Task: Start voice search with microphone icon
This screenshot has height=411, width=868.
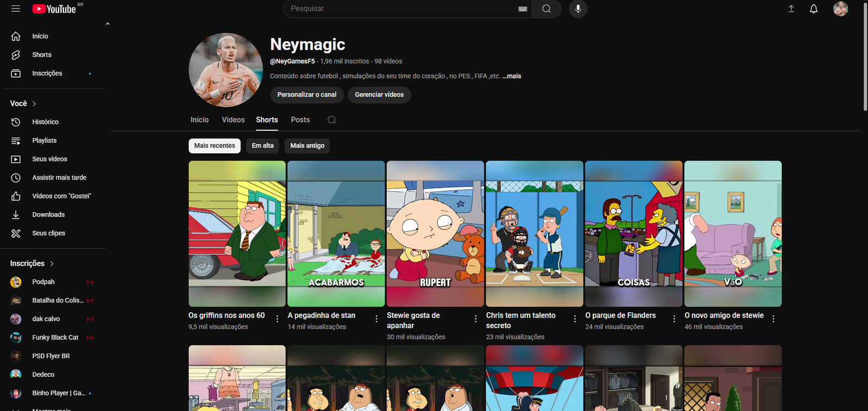Action: coord(578,9)
